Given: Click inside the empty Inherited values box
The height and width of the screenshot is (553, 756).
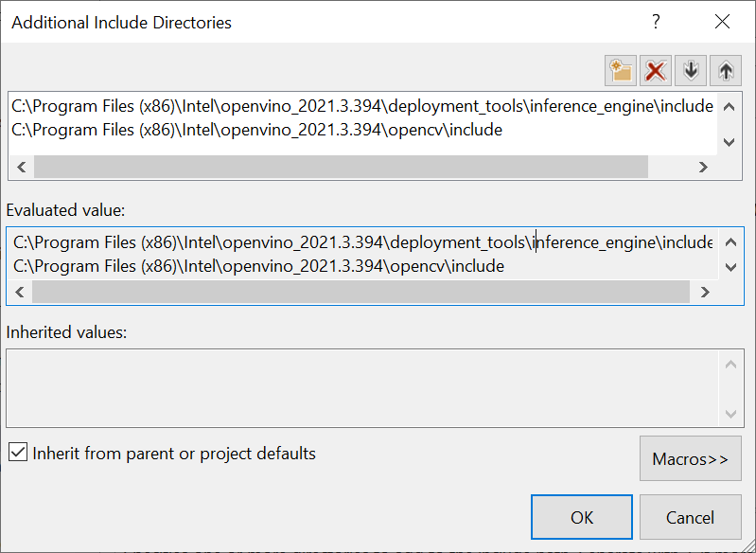Looking at the screenshot, I should [360, 388].
